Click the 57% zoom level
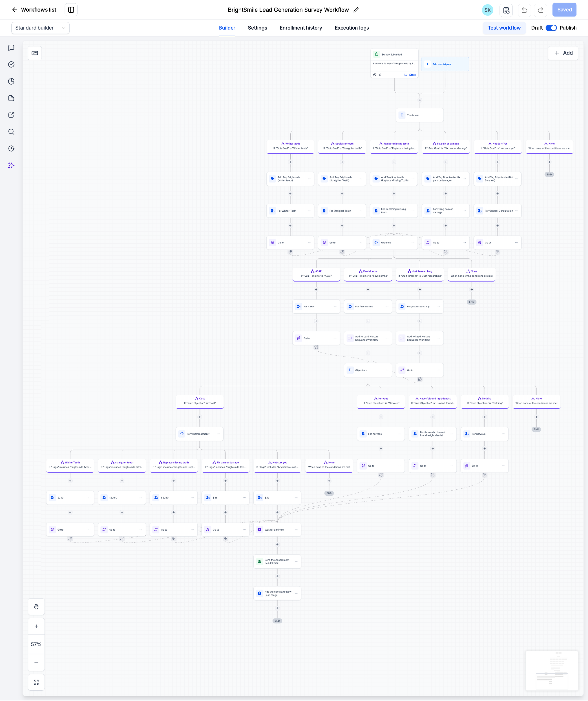 pyautogui.click(x=36, y=645)
